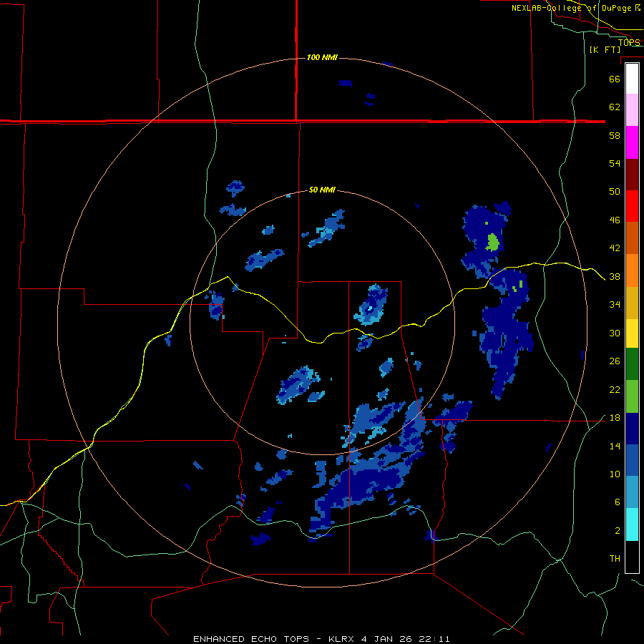Screen dimensions: 644x644
Task: Click the 42 value on the legend
Action: click(x=615, y=248)
